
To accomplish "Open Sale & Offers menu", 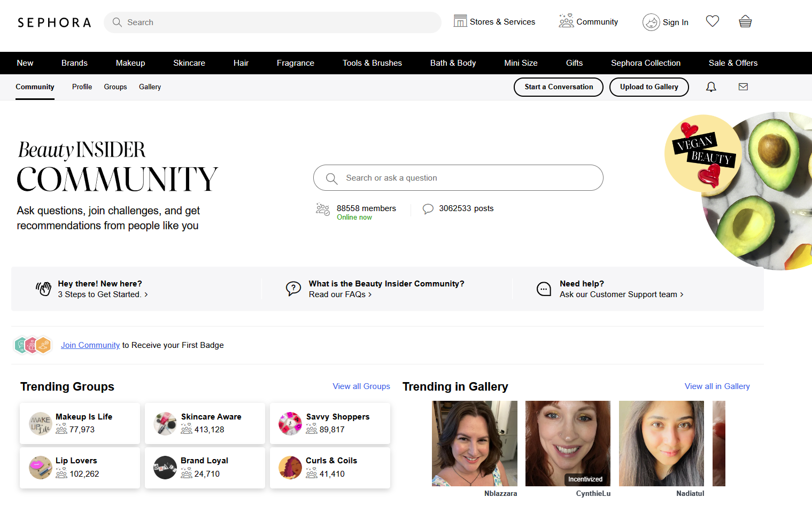I will (x=733, y=63).
